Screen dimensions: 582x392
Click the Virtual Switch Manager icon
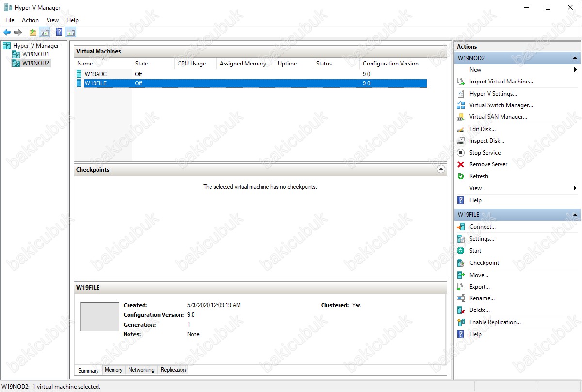click(461, 105)
